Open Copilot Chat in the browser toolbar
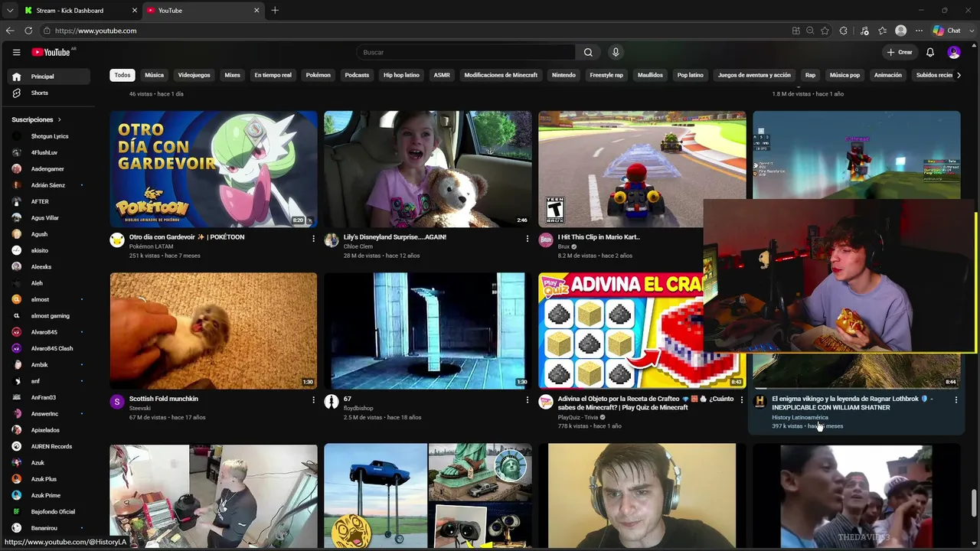The height and width of the screenshot is (551, 980). [x=947, y=31]
